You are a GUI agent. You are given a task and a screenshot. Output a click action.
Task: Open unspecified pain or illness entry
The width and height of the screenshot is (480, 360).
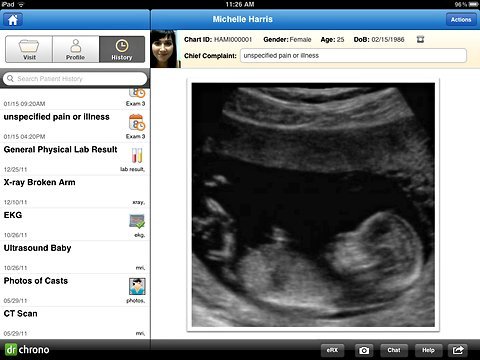[x=75, y=126]
